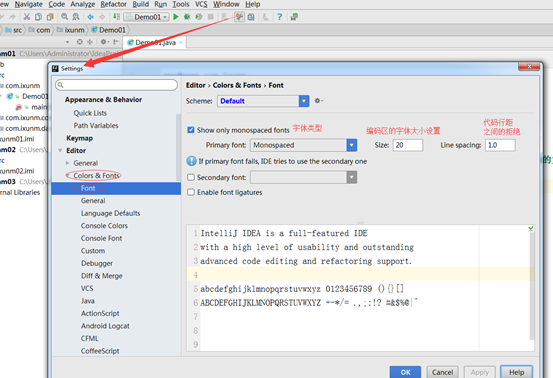Open the Window menu
This screenshot has width=553, height=378.
coord(226,5)
